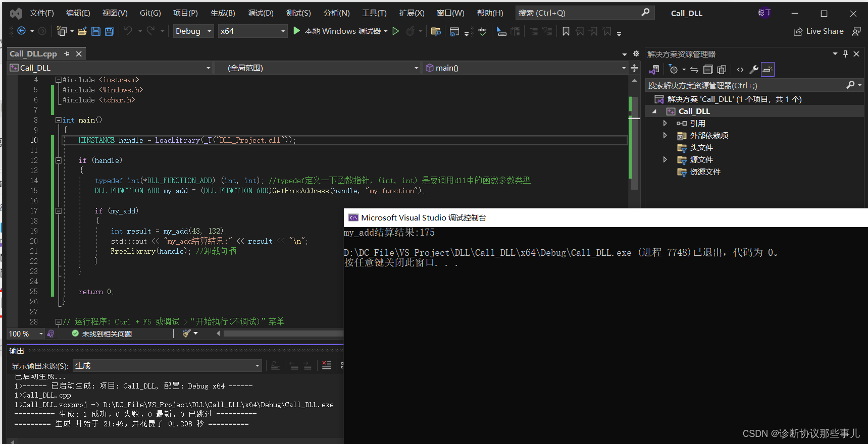This screenshot has height=444, width=868.
Task: Open the 调试(D) menu
Action: coord(261,13)
